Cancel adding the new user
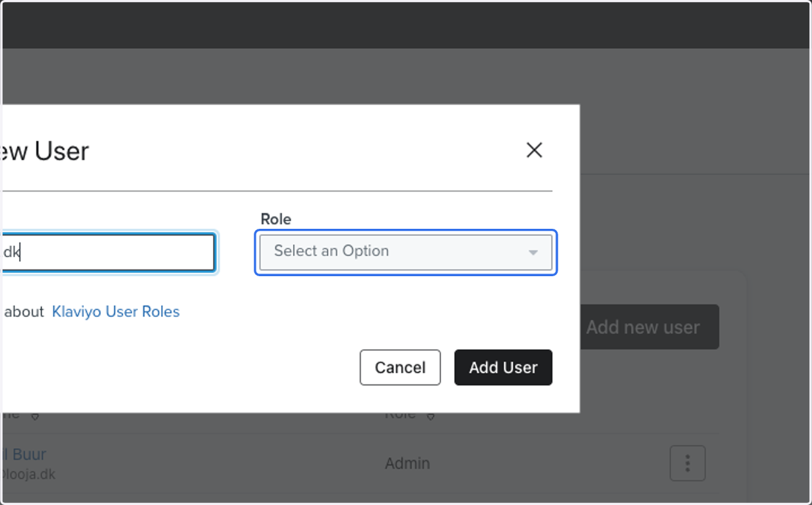 pos(400,368)
